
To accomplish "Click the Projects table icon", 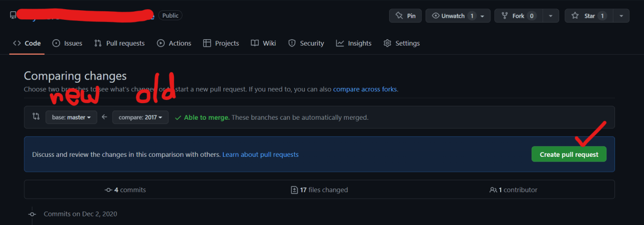I will point(207,43).
